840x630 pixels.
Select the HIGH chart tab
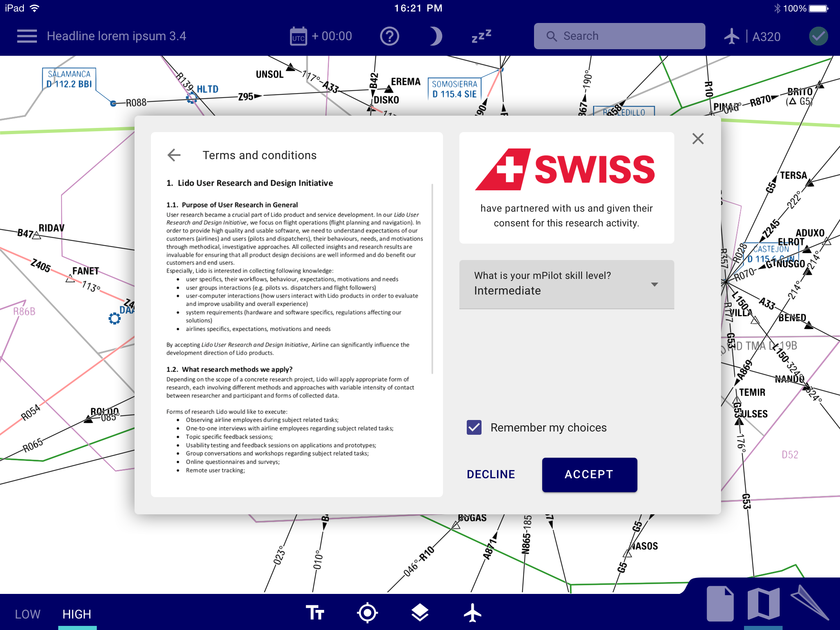click(x=77, y=614)
